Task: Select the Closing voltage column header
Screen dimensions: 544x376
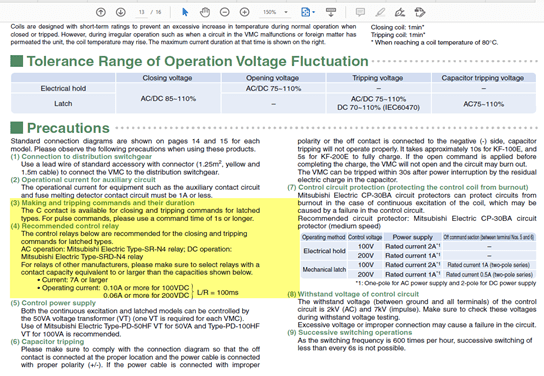Action: [x=167, y=78]
